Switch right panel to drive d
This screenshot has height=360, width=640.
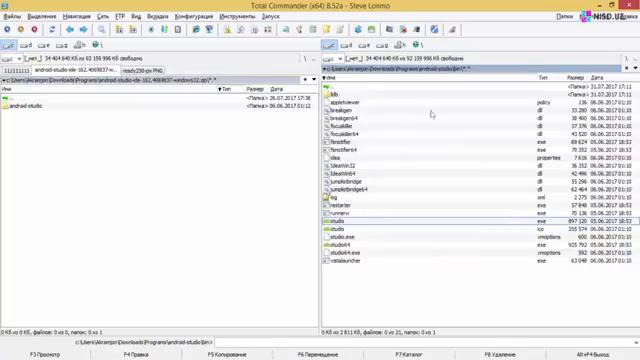[x=347, y=45]
